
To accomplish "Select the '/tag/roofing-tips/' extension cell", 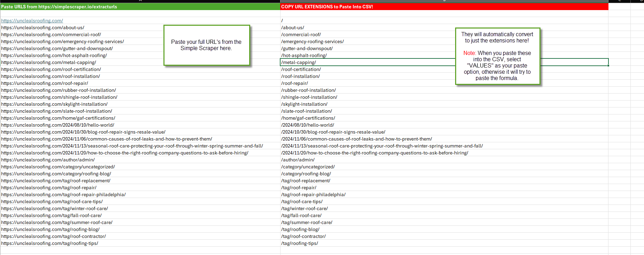I will tap(300, 244).
